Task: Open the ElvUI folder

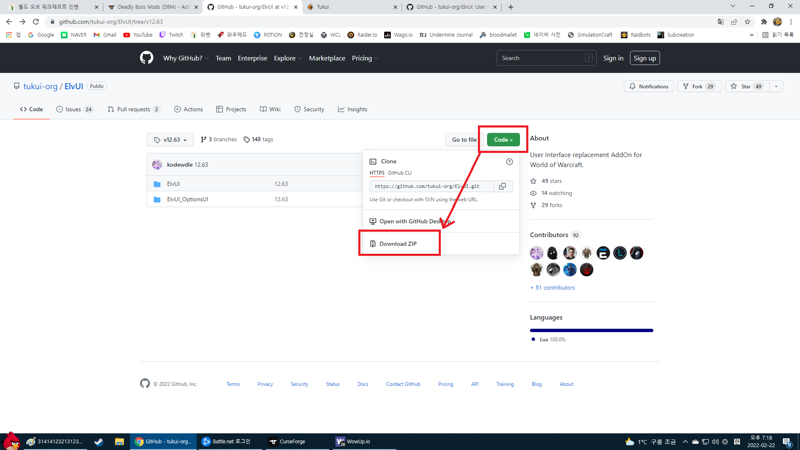Action: (x=173, y=184)
